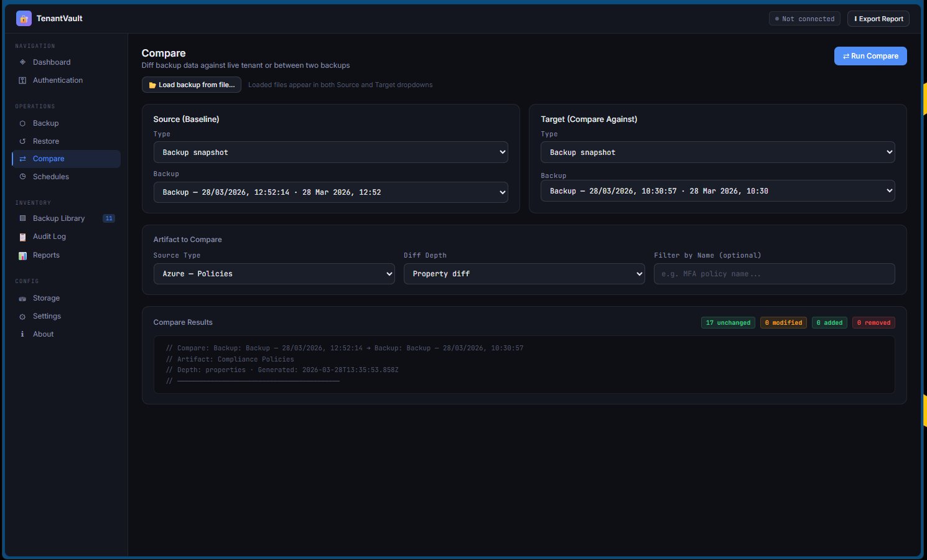Click the Filter by Name input field
Viewport: 927px width, 560px height.
click(774, 274)
